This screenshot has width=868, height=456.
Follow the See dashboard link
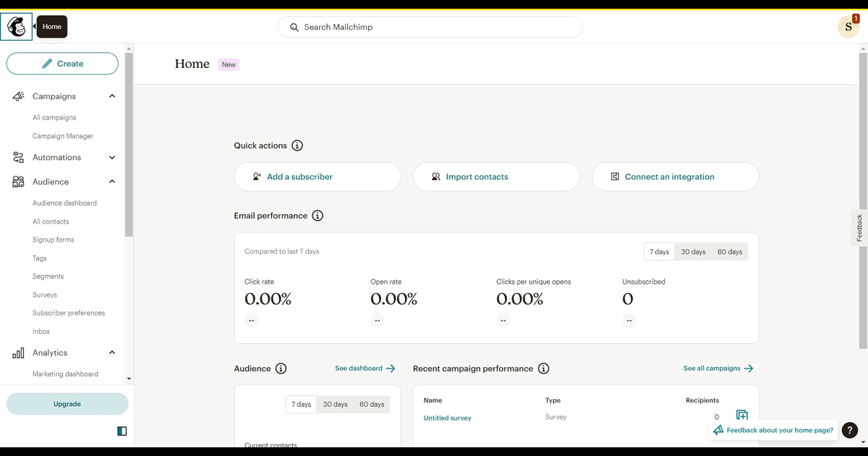tap(365, 368)
